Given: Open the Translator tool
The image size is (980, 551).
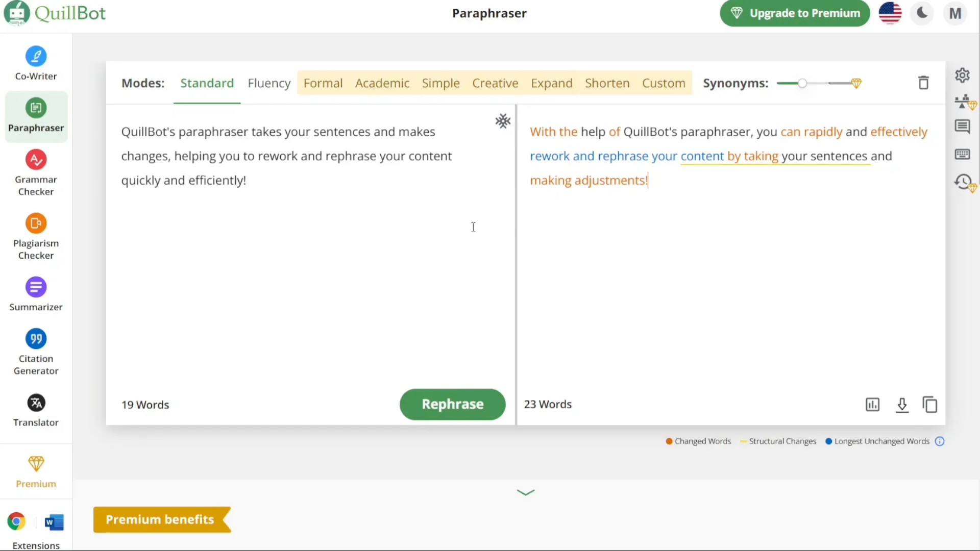Looking at the screenshot, I should coord(36,410).
